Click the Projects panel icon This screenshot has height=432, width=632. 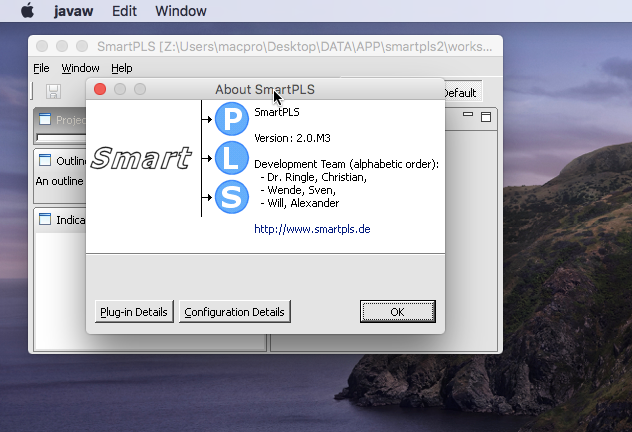click(45, 119)
